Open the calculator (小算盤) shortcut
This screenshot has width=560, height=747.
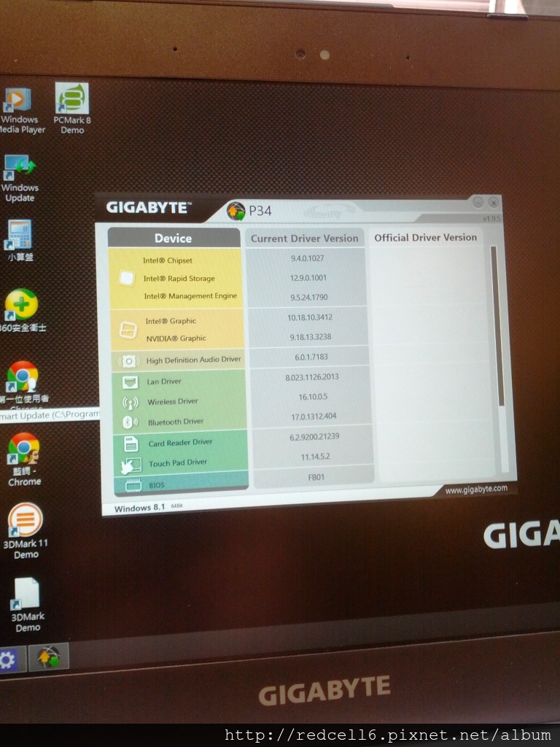20,240
